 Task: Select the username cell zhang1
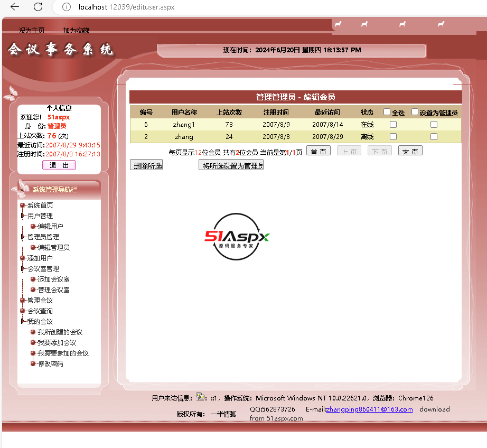point(184,125)
